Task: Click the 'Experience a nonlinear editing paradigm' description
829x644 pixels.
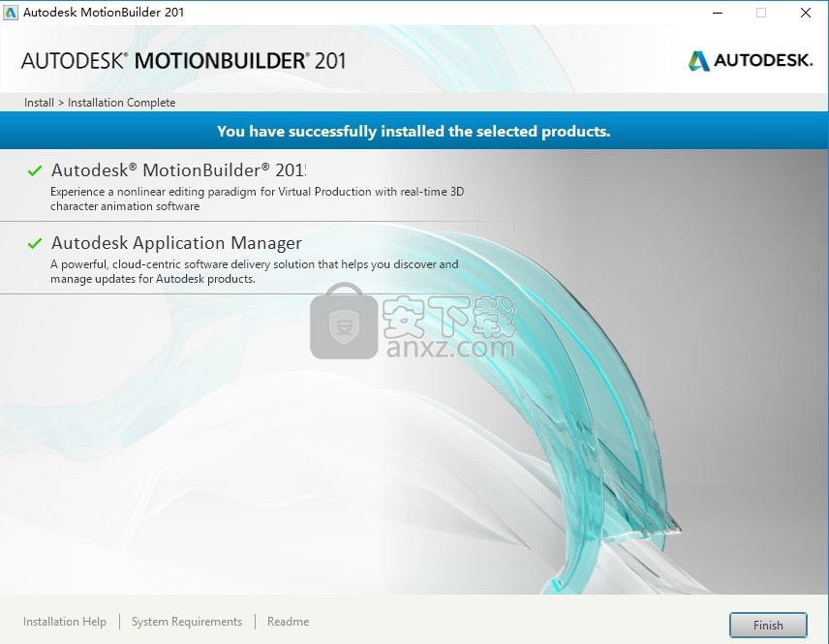Action: (257, 199)
